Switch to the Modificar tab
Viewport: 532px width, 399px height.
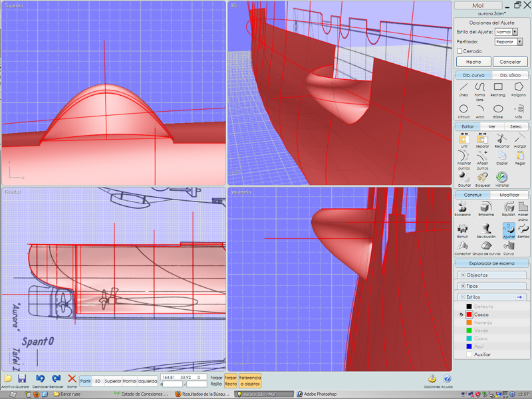509,195
